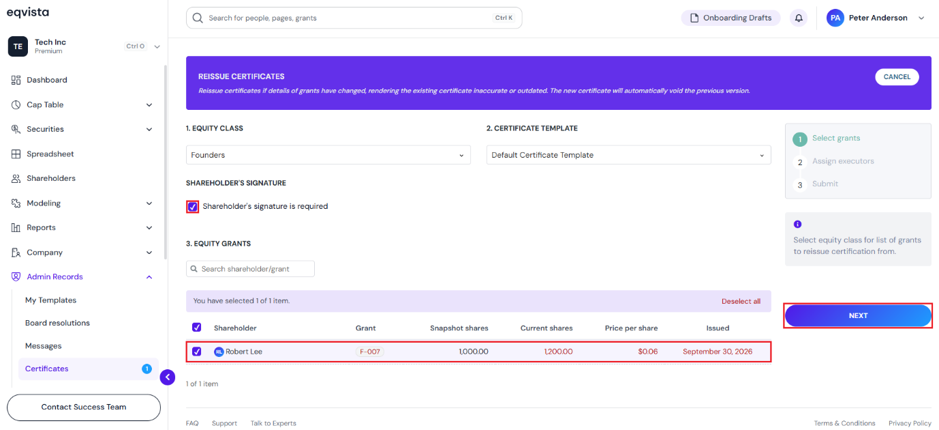Click the Dashboard icon in the sidebar
Screen dimensions: 939x430
(16, 80)
